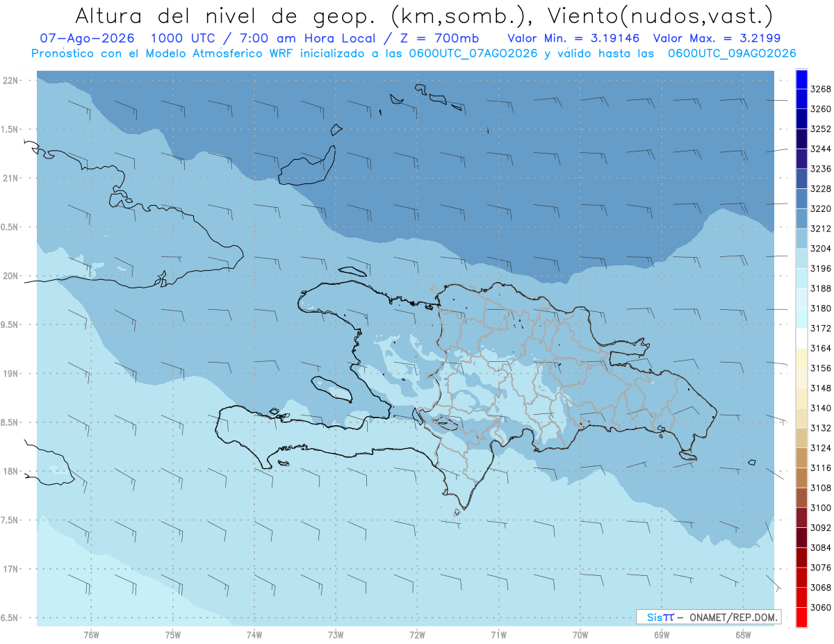This screenshot has height=644, width=834.
Task: Click the '17N' latitude label
Action: coord(12,570)
